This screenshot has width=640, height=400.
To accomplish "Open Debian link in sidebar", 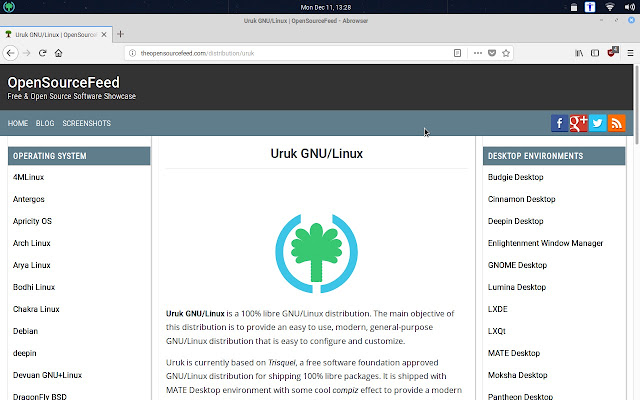I will 25,331.
